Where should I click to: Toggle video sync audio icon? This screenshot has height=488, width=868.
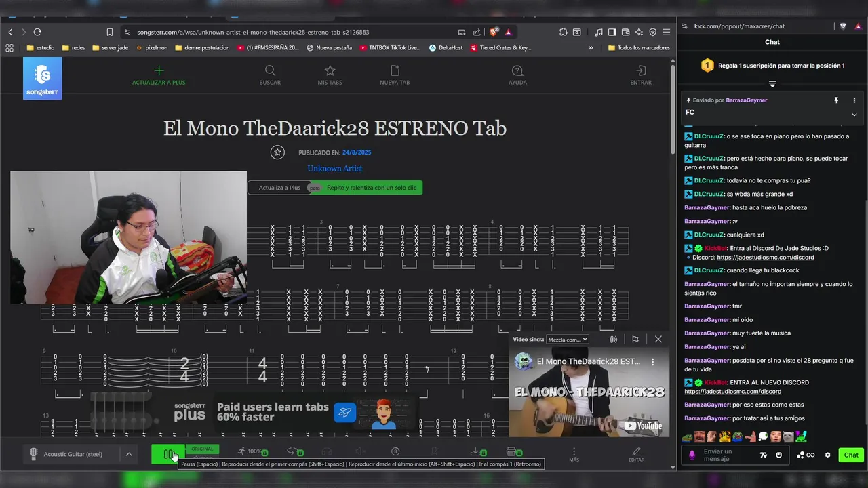pos(613,340)
